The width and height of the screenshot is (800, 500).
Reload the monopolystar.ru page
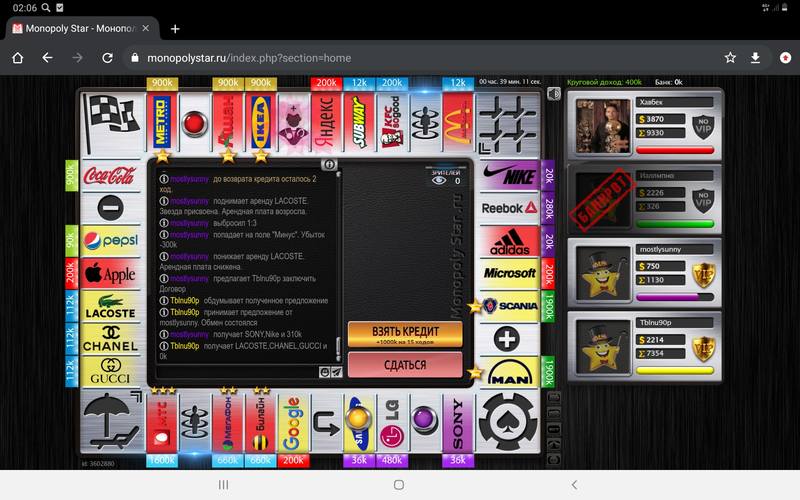click(x=107, y=58)
